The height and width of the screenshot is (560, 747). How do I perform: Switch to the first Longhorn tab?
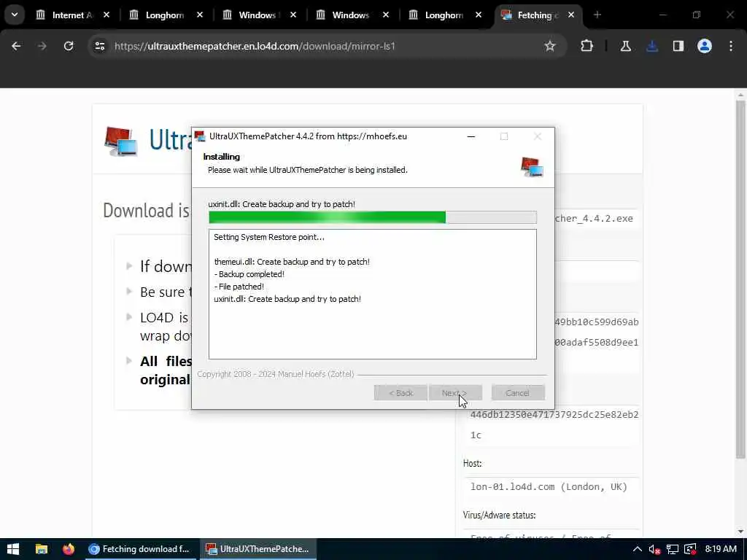tap(164, 15)
